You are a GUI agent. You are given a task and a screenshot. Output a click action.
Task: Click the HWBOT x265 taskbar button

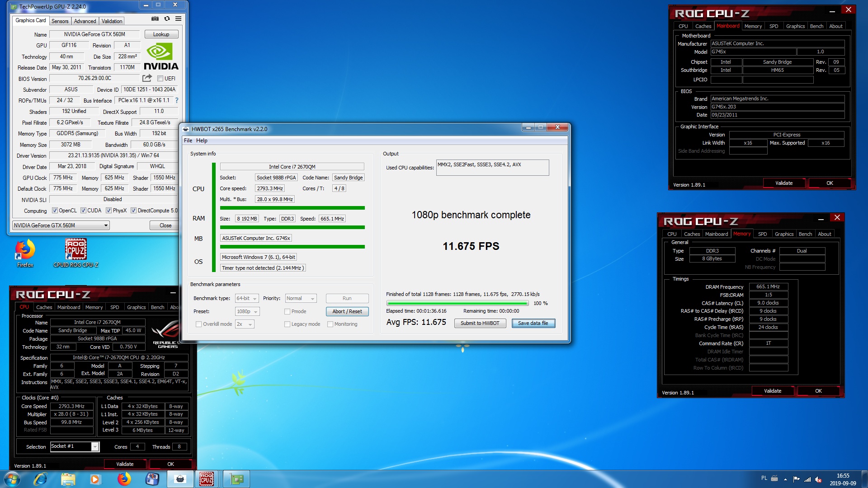pos(180,479)
